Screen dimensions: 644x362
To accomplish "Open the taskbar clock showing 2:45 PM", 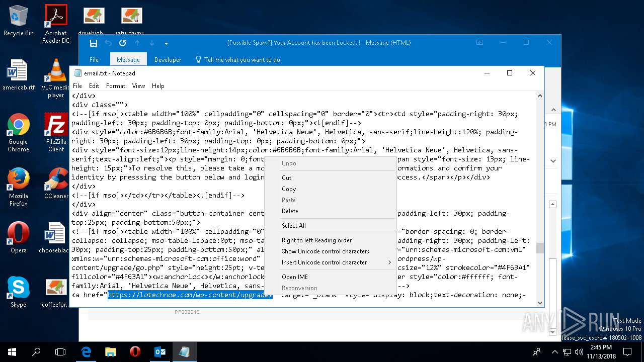I will (x=601, y=352).
